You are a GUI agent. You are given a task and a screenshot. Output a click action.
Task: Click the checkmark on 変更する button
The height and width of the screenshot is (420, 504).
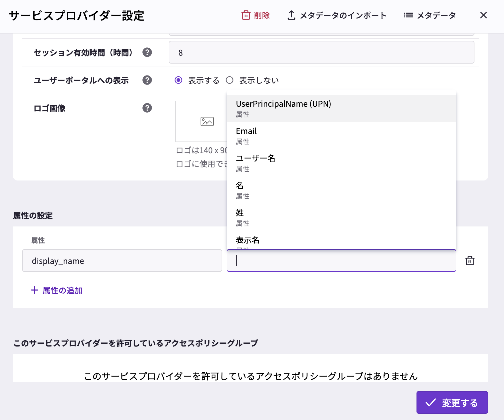click(x=430, y=402)
